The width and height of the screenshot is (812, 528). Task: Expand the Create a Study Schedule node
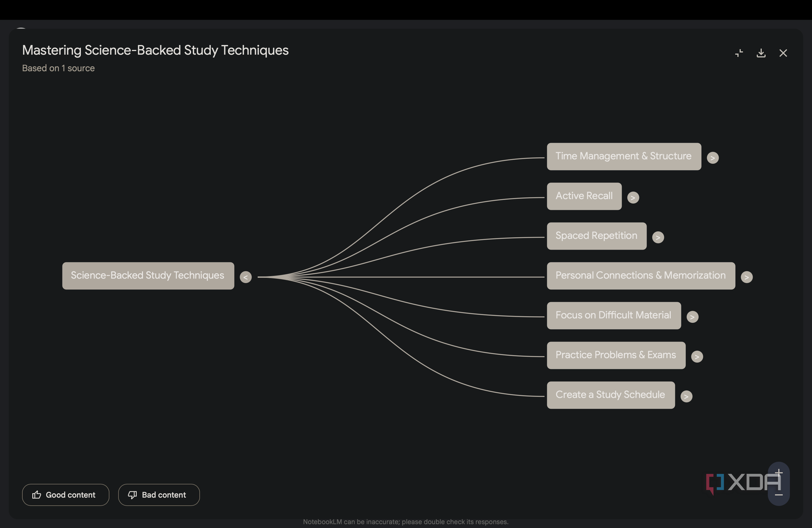[687, 396]
